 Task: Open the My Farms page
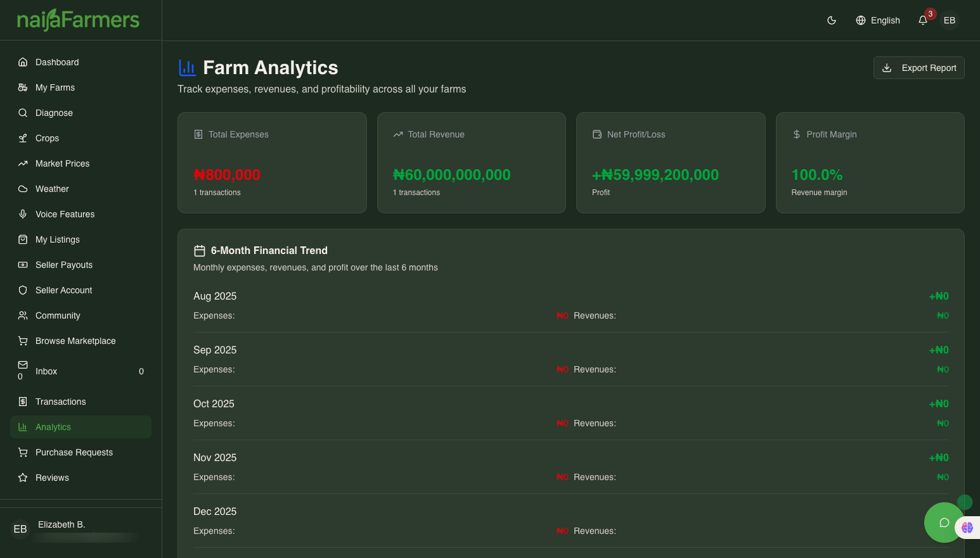point(55,87)
